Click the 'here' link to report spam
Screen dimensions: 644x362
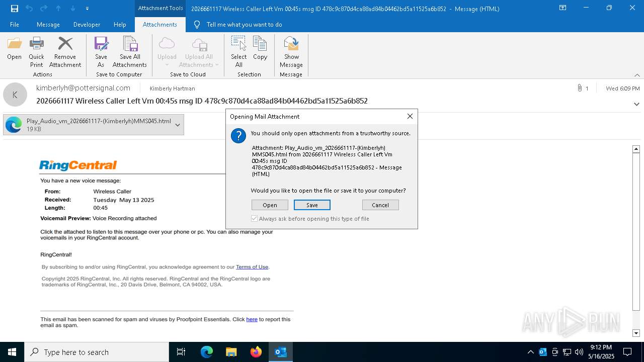point(252,319)
